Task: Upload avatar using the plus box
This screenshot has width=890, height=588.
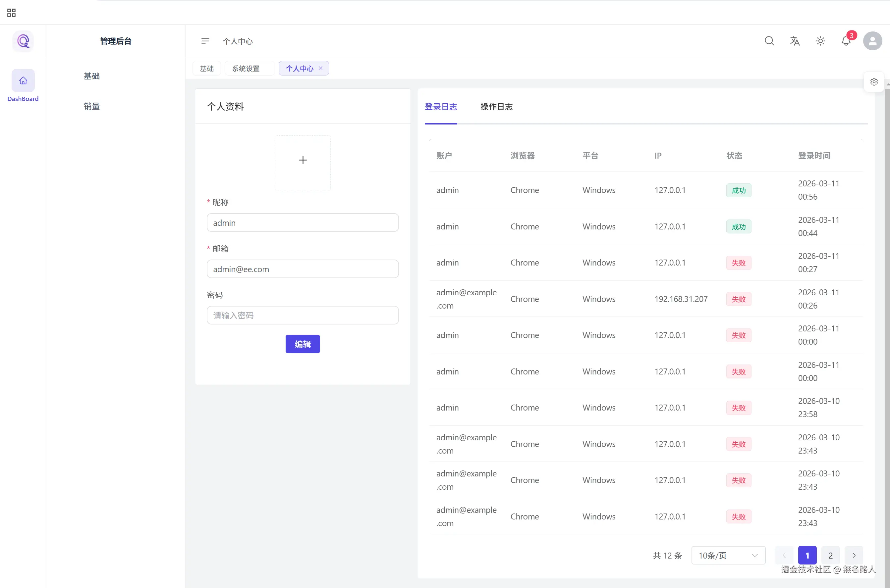Action: (303, 161)
